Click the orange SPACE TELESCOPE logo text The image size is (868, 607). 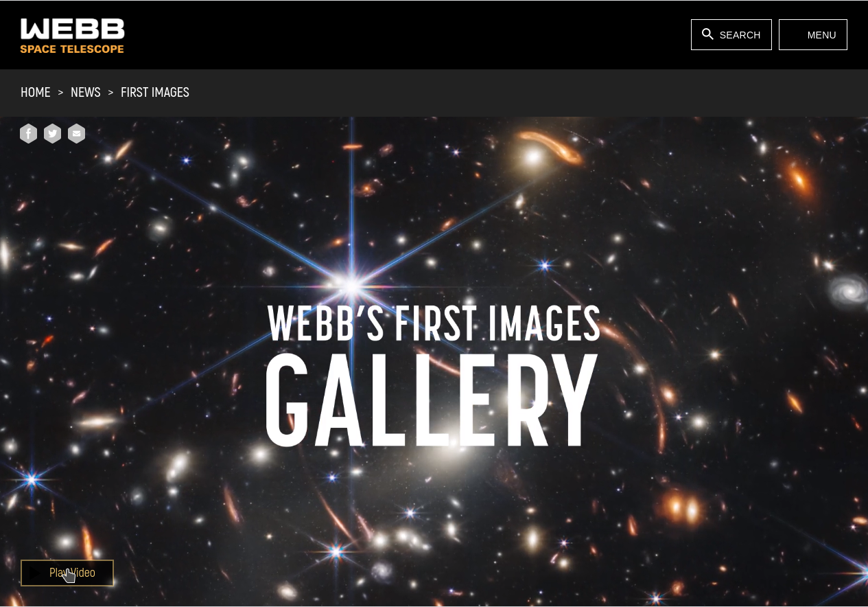(x=72, y=49)
